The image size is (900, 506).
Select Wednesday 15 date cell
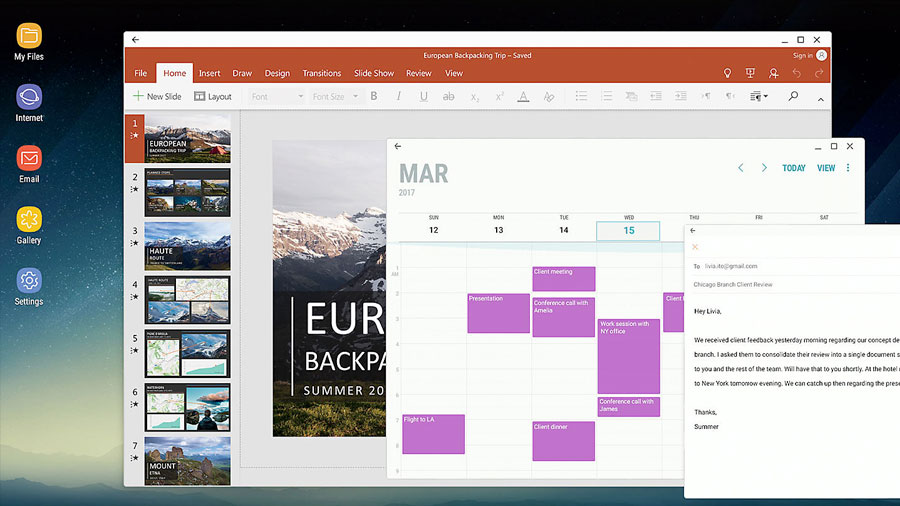[x=628, y=231]
